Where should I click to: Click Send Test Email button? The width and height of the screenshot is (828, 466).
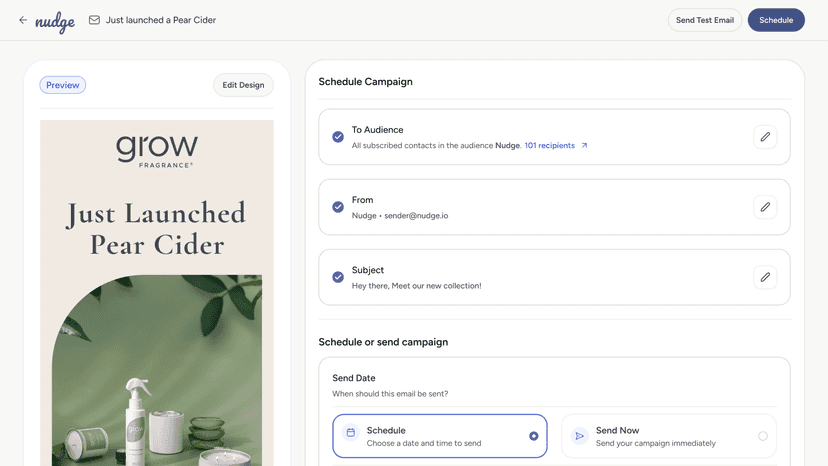pos(704,20)
